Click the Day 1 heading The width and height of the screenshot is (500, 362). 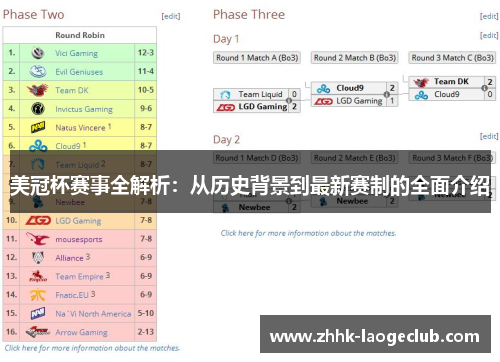point(226,39)
